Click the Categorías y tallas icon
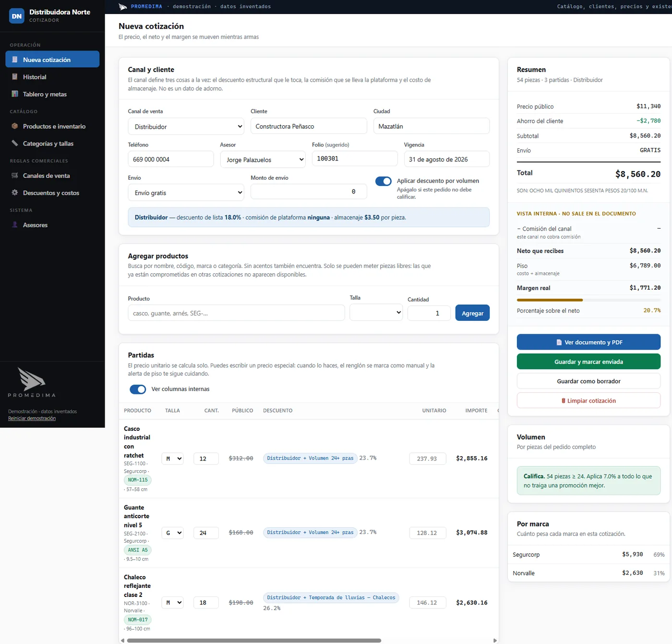Image resolution: width=672 pixels, height=644 pixels. [x=15, y=144]
